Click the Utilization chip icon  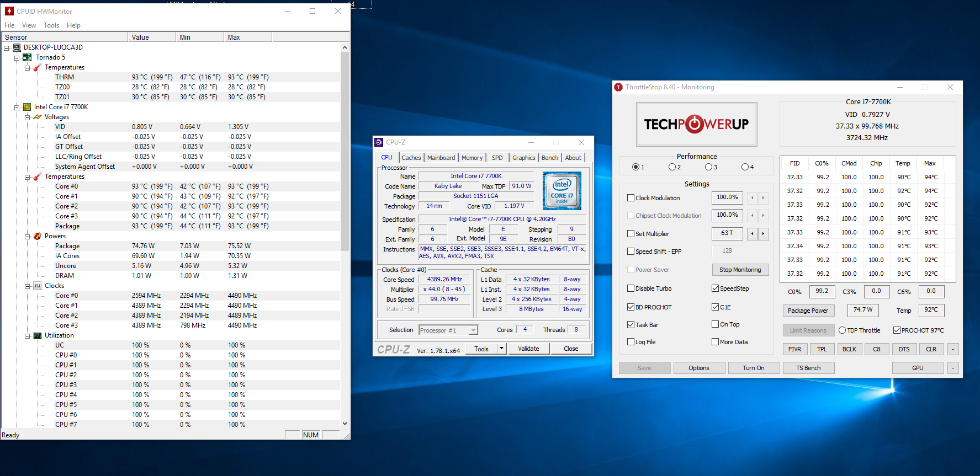coord(38,335)
